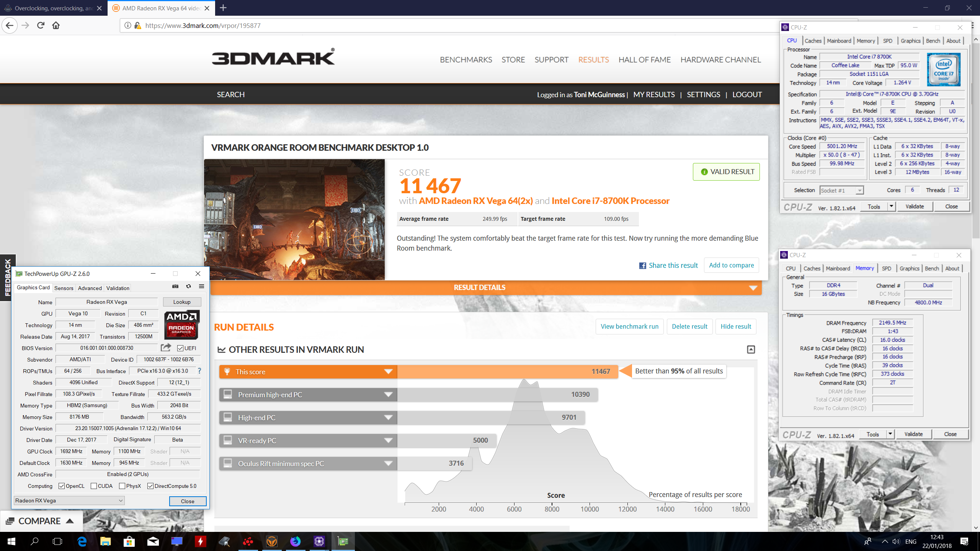Open taskbar search magnifier
Viewport: 980px width, 551px height.
[x=34, y=541]
